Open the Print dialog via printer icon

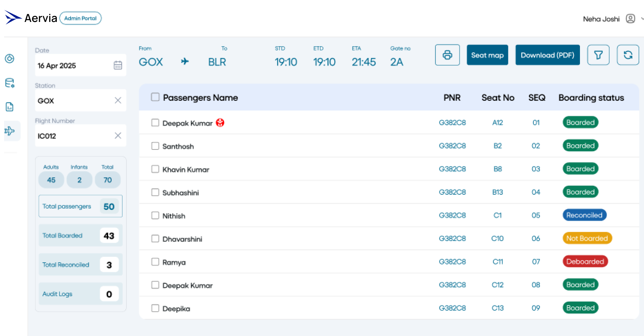click(x=447, y=55)
